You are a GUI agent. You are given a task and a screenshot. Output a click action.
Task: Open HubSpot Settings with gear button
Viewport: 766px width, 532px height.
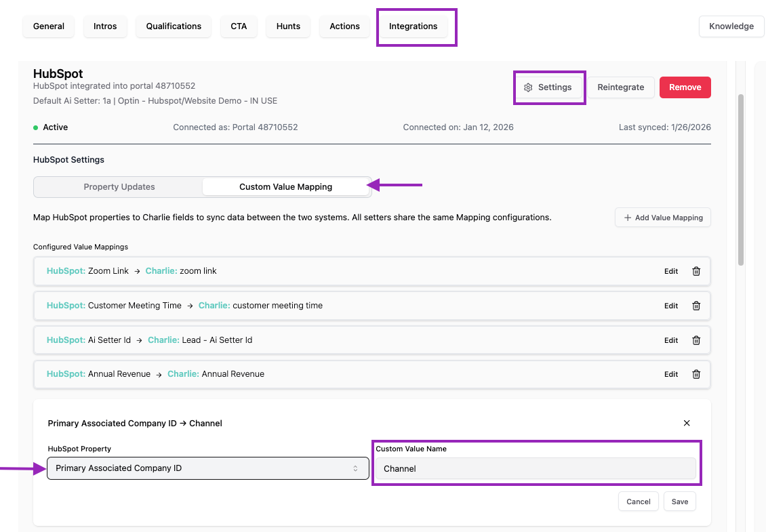pos(549,87)
